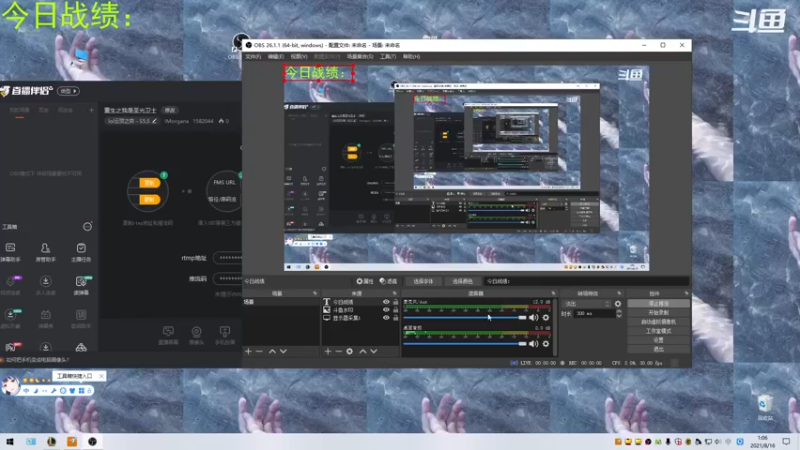The width and height of the screenshot is (800, 450).
Task: Open 读弹幕 tool in 直播伴侣
Action: pyautogui.click(x=81, y=285)
